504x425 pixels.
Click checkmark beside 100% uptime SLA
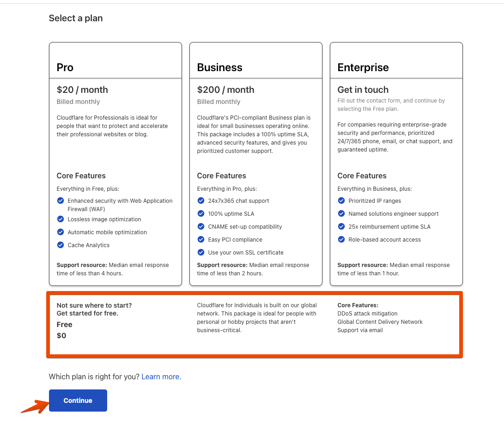[x=201, y=213]
